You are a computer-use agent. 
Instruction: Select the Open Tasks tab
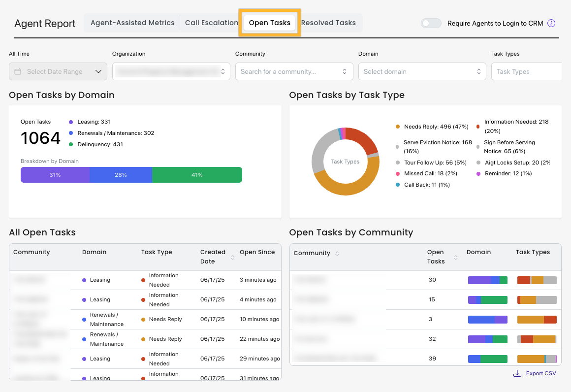pos(269,23)
